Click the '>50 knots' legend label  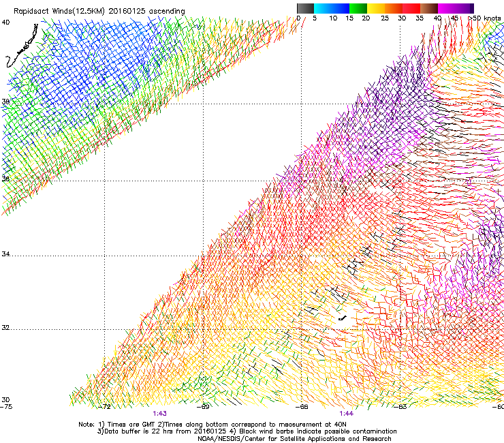[x=484, y=18]
